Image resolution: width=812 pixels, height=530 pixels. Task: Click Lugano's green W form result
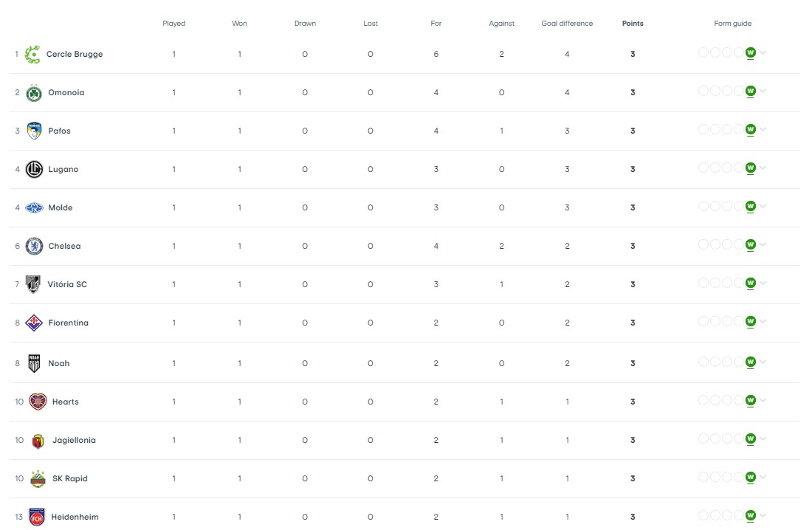[x=751, y=168]
